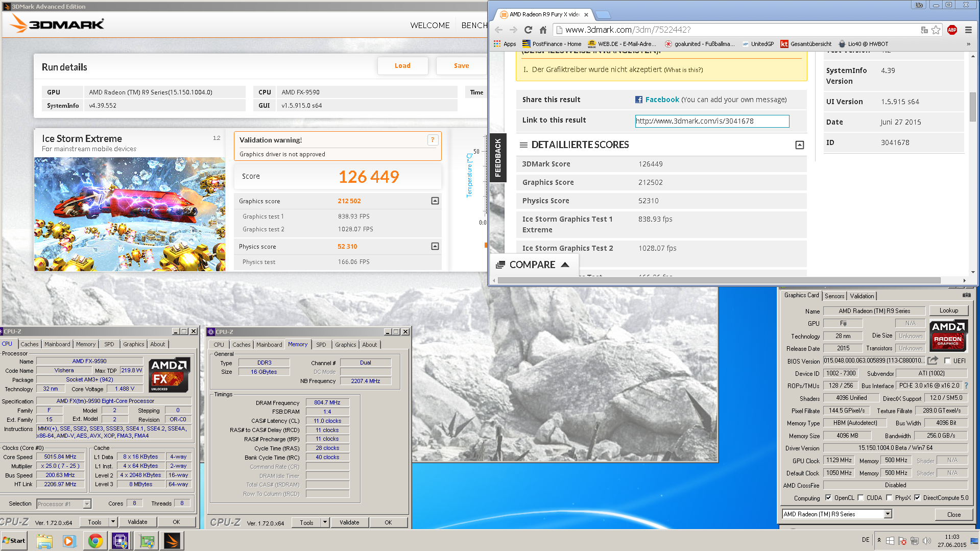Switch to Sensors tab in GPU-Z
Image resolution: width=980 pixels, height=551 pixels.
coord(834,296)
